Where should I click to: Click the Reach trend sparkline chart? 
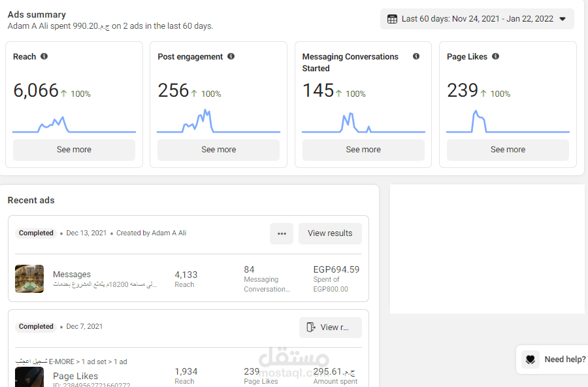click(x=74, y=124)
